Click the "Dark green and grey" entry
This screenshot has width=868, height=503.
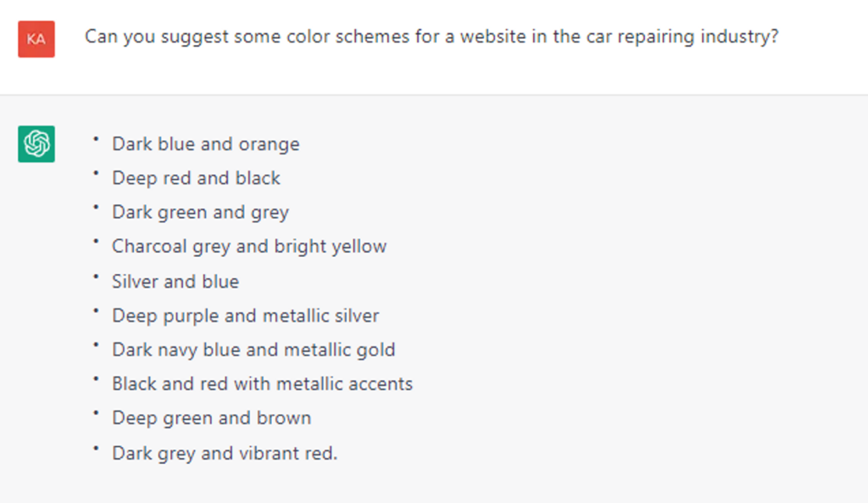pos(200,212)
